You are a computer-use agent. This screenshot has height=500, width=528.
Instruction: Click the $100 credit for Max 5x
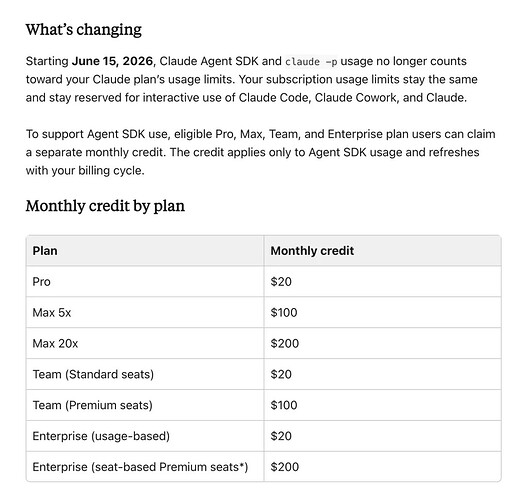(284, 312)
